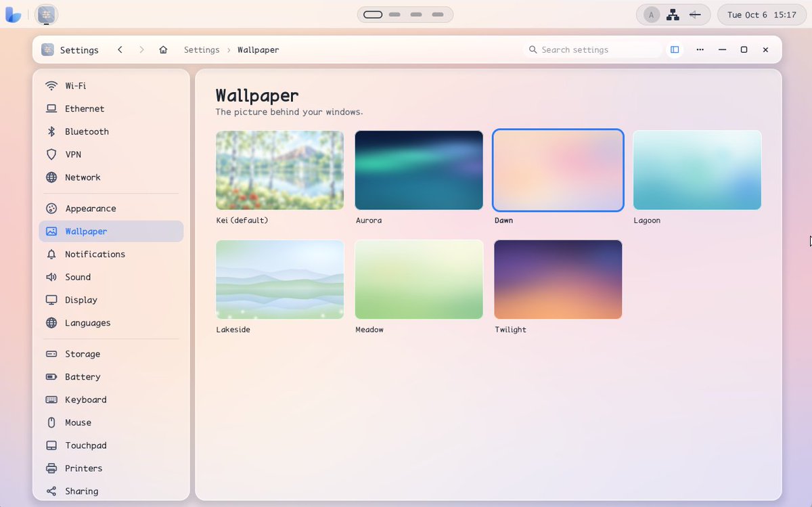Open the Sound speaker icon
Image resolution: width=812 pixels, height=507 pixels.
51,278
